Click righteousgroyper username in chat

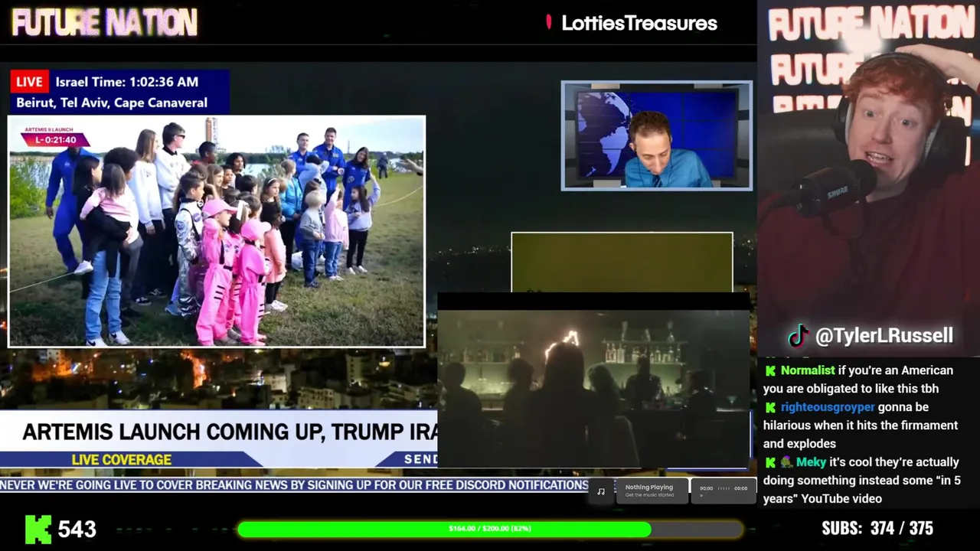pos(828,407)
